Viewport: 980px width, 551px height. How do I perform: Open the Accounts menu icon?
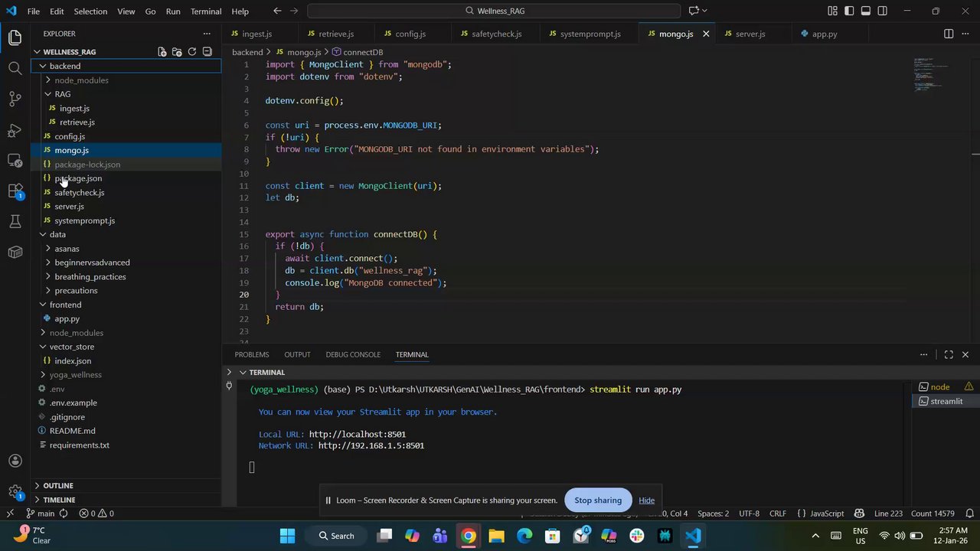15,461
